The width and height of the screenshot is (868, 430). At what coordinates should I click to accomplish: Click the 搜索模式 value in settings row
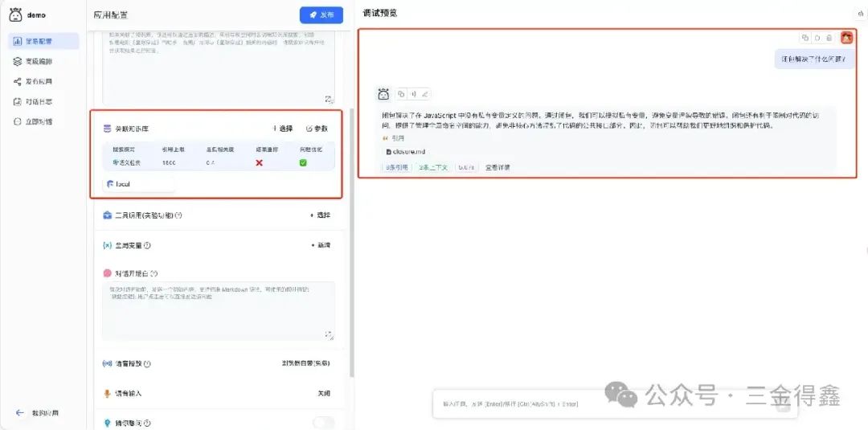(127, 162)
